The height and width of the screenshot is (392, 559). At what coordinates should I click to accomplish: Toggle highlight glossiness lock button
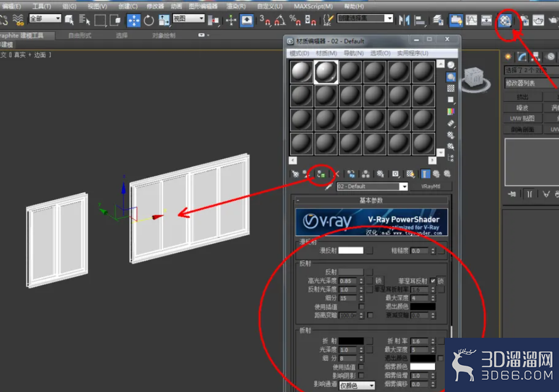[379, 281]
